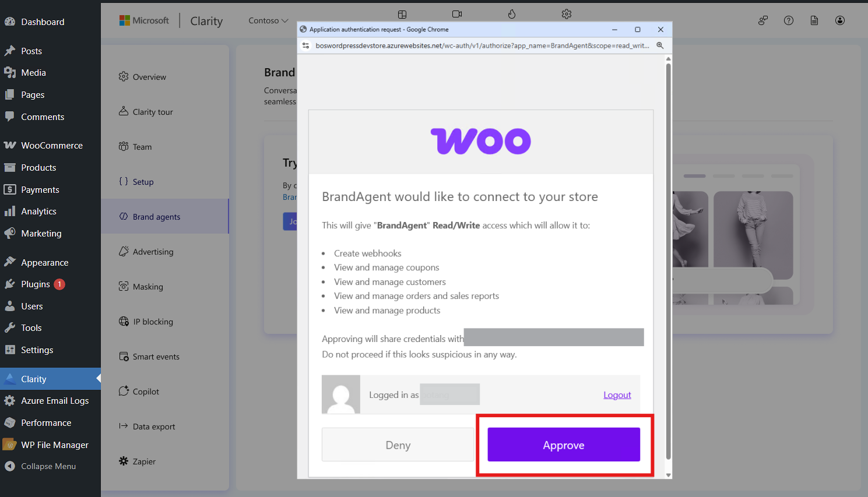Open the account profile icon
The width and height of the screenshot is (868, 497).
click(840, 20)
